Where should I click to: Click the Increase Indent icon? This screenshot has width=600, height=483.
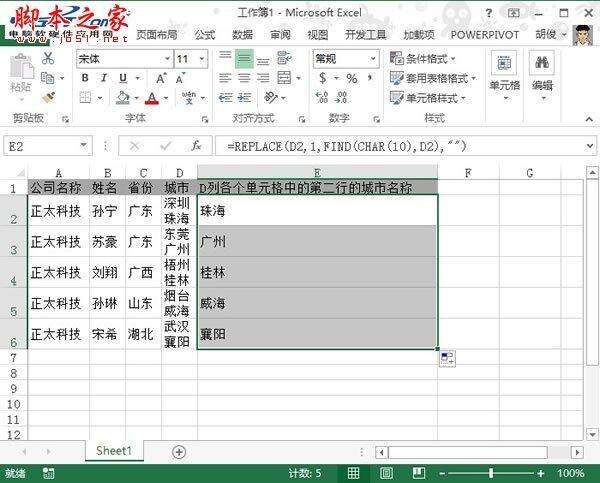tap(244, 98)
